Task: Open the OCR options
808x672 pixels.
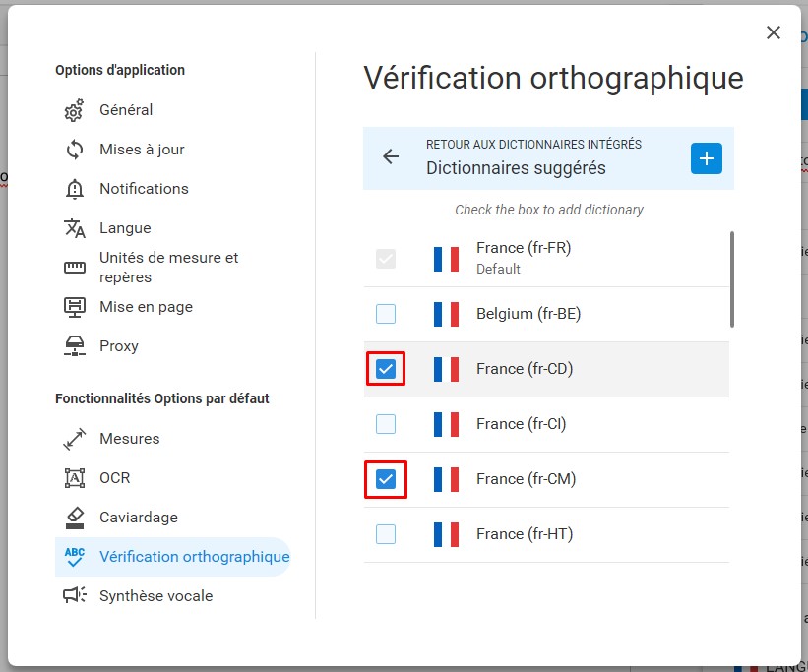Action: (x=172, y=478)
